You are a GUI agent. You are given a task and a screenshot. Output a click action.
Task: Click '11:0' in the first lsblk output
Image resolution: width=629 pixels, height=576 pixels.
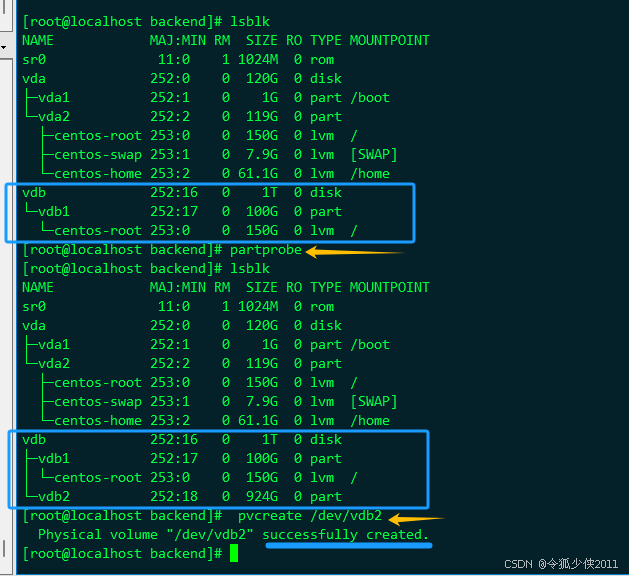point(174,60)
